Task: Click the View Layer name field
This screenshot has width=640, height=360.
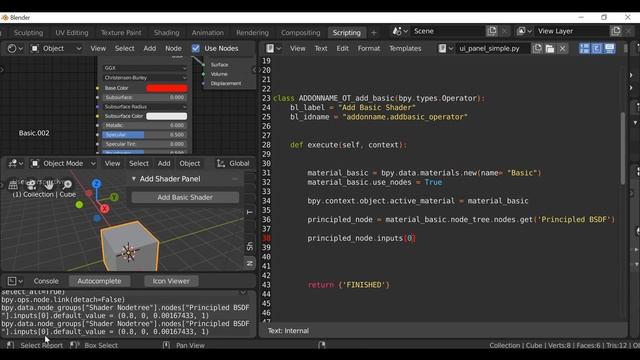Action: pyautogui.click(x=571, y=31)
